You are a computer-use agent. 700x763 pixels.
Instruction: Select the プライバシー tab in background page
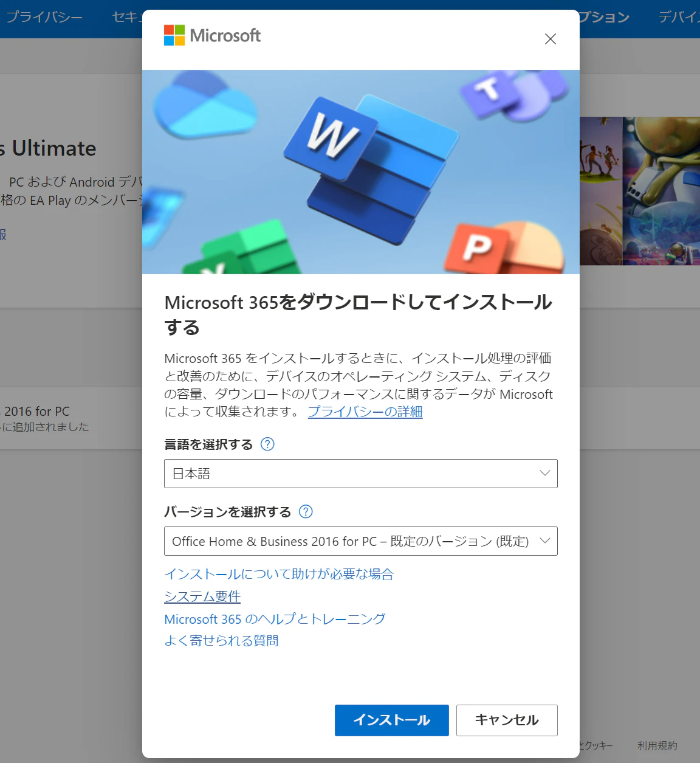(x=44, y=17)
